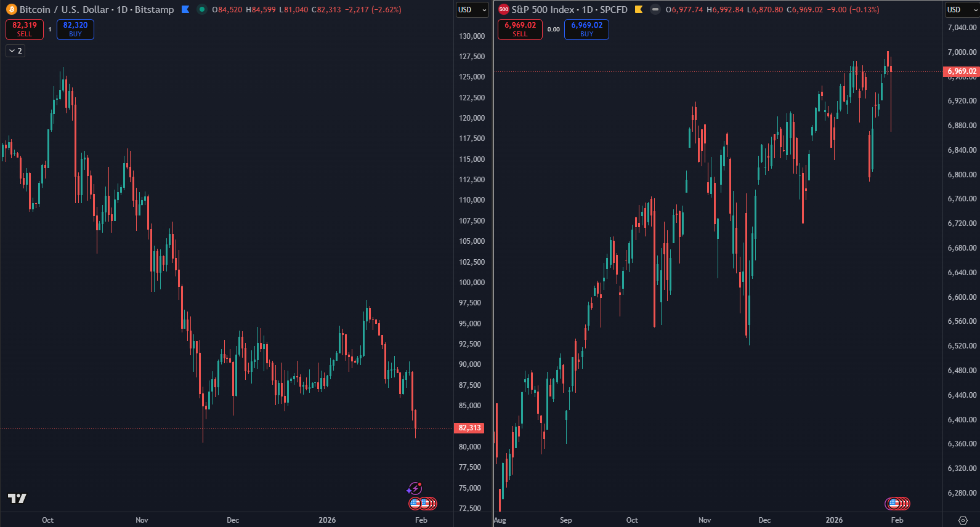Click the 130,000 price level on Bitcoin axis
Screen dimensions: 980x527
472,36
